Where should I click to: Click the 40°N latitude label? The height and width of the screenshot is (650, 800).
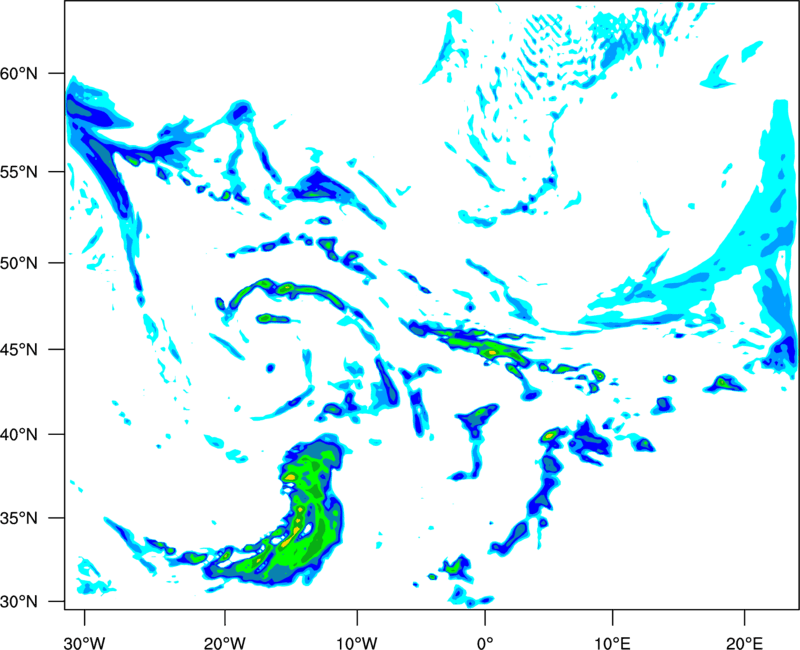pos(19,434)
